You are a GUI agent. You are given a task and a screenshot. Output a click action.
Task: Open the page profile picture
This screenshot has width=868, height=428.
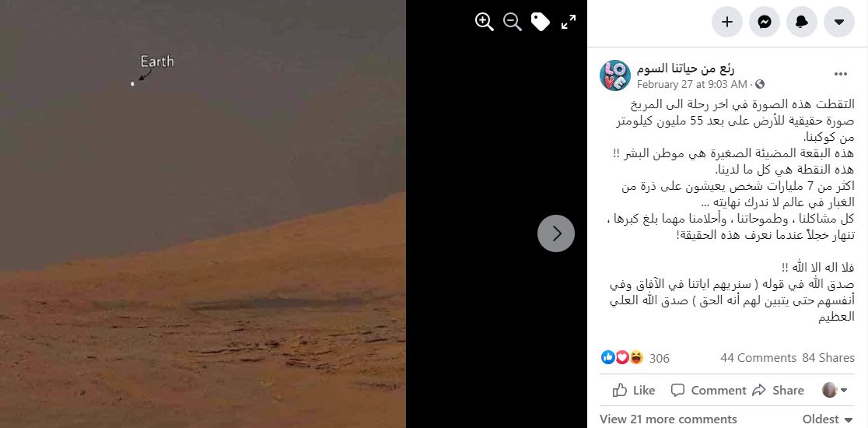615,75
